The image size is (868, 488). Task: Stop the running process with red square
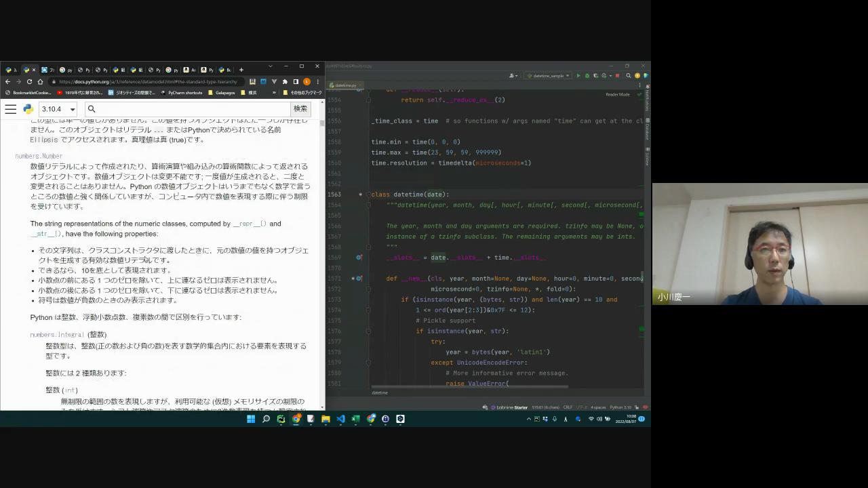click(617, 76)
